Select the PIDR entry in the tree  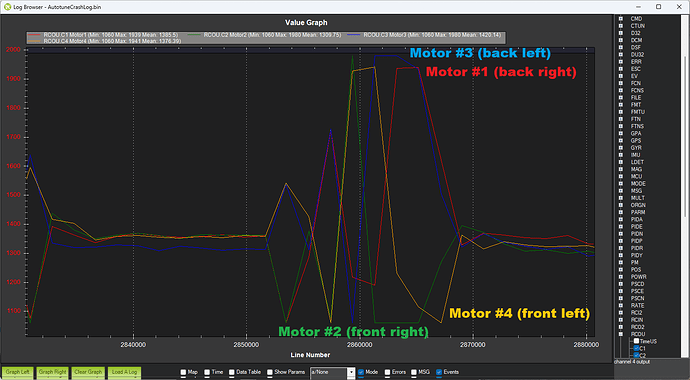click(637, 248)
